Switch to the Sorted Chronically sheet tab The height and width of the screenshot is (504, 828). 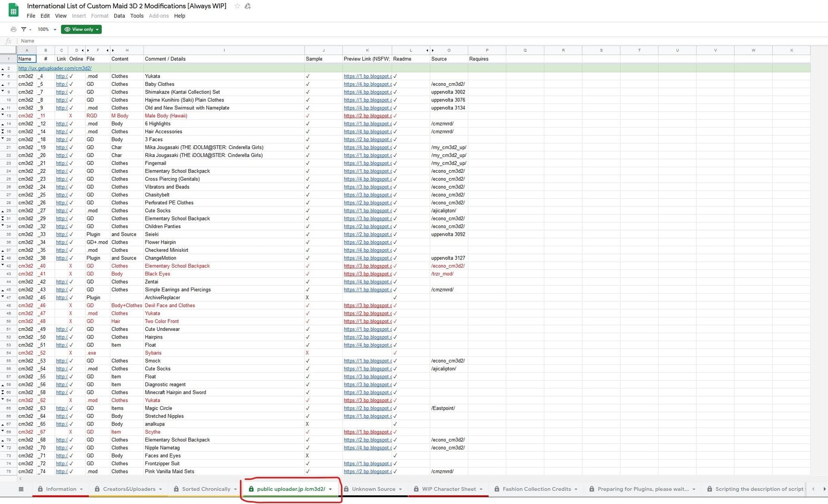coord(206,489)
